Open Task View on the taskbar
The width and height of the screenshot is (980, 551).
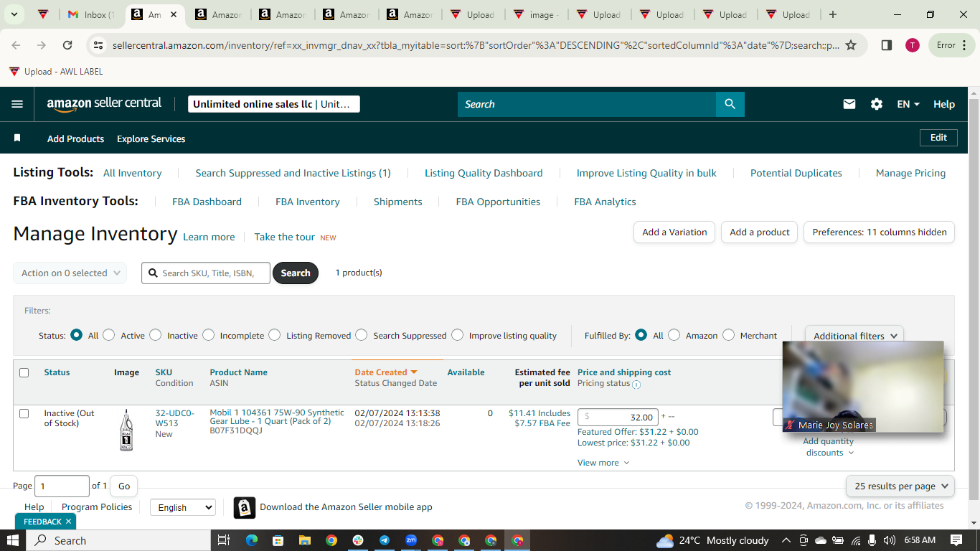[x=223, y=540]
